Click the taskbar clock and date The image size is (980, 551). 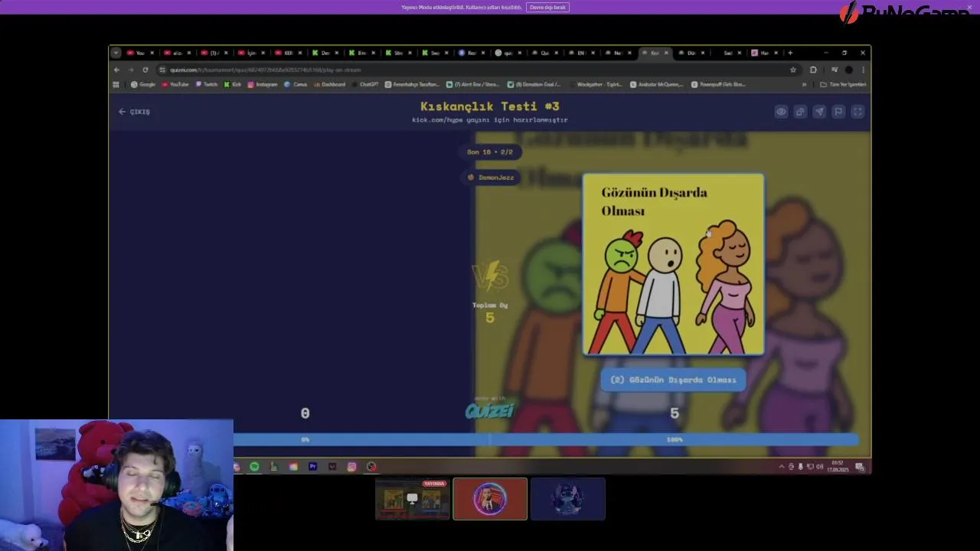click(x=839, y=467)
